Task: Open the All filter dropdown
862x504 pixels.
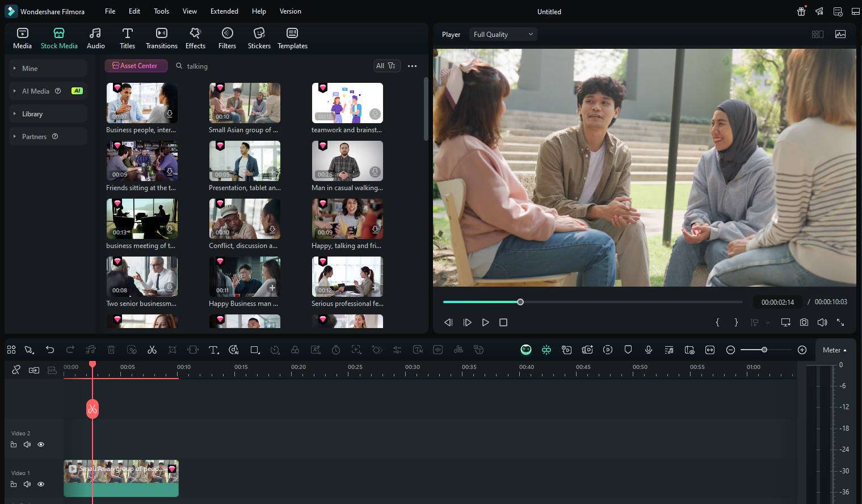Action: [387, 66]
